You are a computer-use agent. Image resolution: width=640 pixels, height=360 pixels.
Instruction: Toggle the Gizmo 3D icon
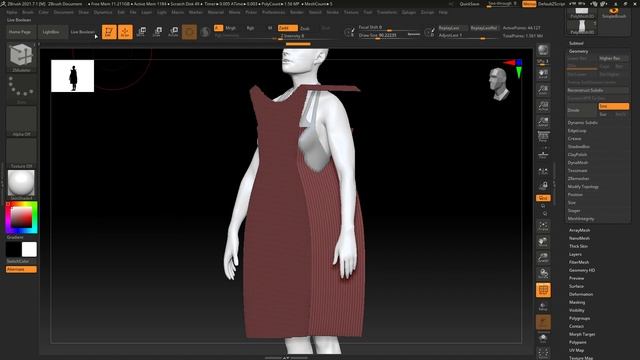tap(189, 32)
